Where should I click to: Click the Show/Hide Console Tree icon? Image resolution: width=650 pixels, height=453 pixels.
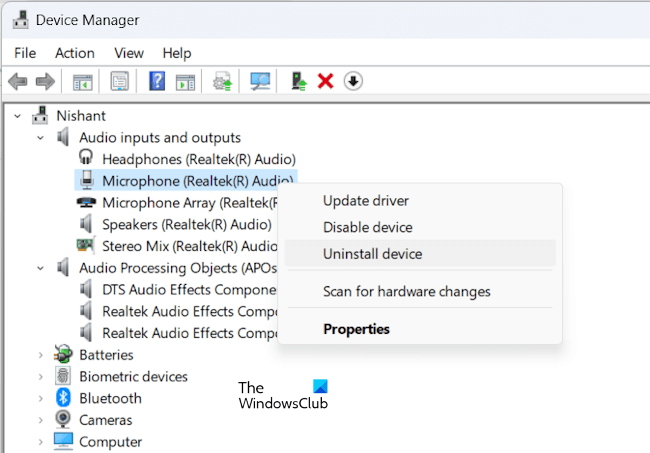click(x=82, y=81)
